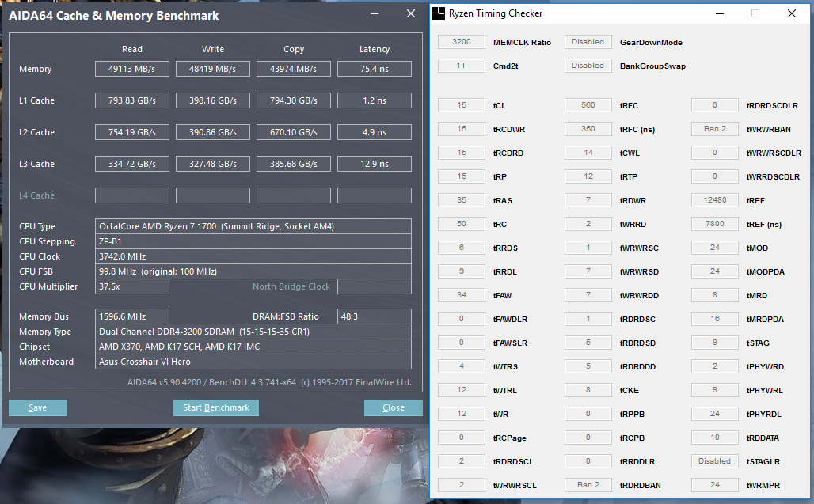Click the tRFC (ns) value 350
The image size is (814, 504).
(x=588, y=129)
